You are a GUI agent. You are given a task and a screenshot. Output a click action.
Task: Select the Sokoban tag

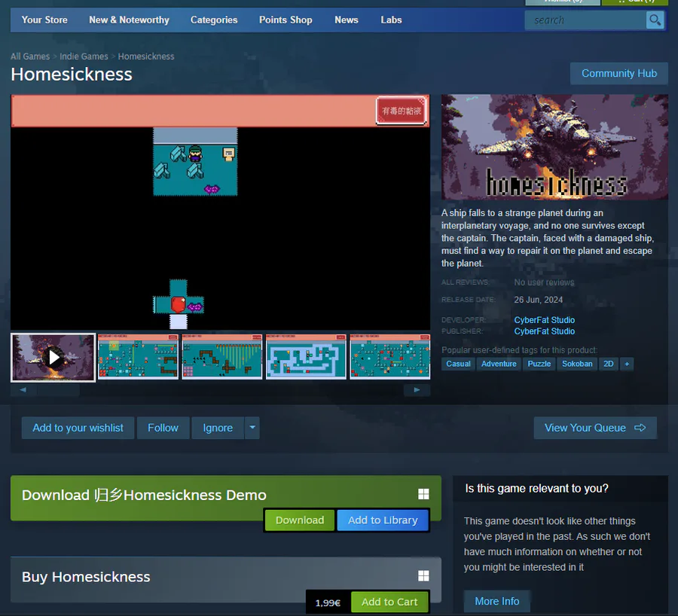click(577, 364)
